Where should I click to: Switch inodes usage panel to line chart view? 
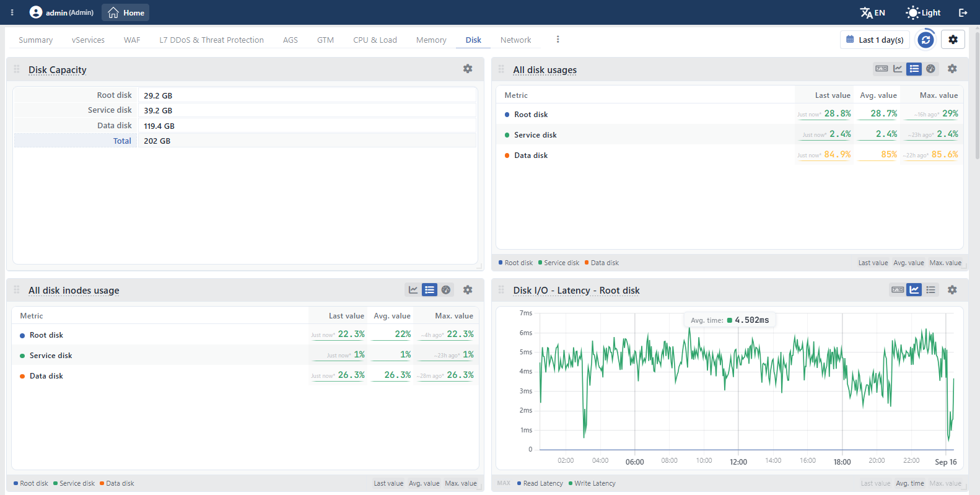(413, 289)
